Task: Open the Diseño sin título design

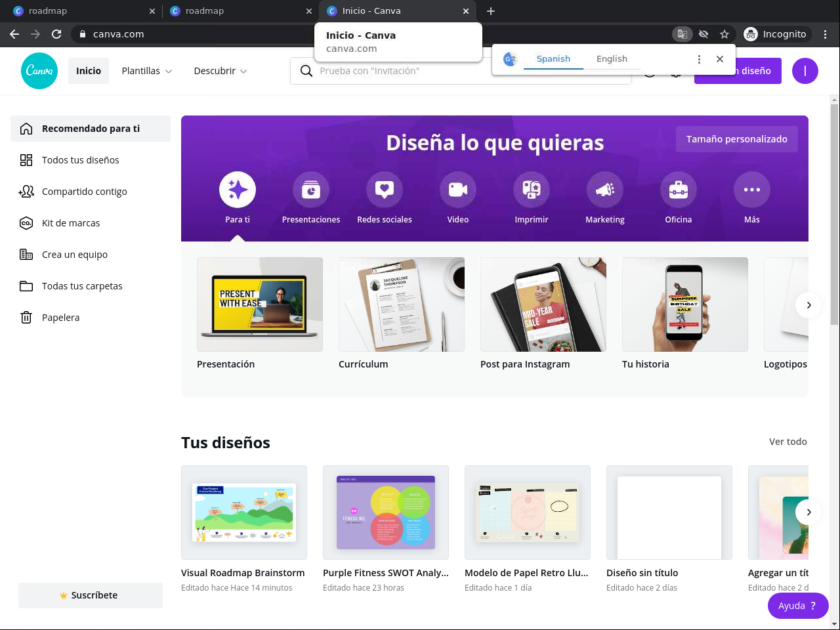Action: 669,513
